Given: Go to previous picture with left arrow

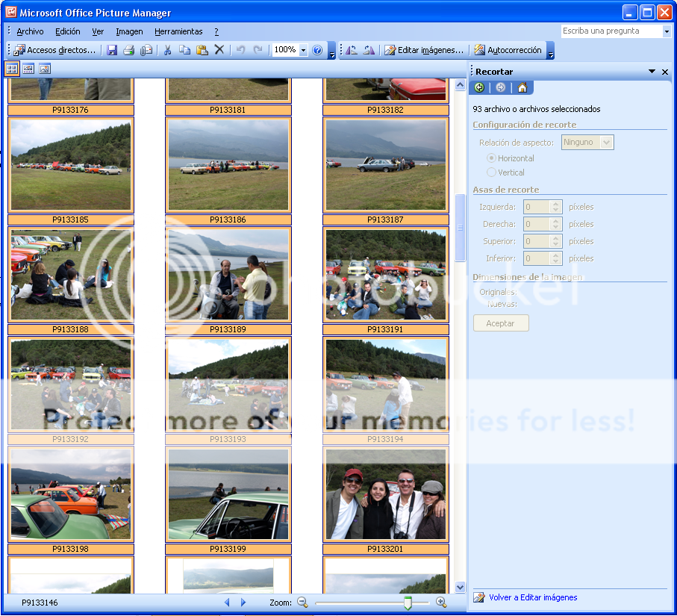Looking at the screenshot, I should 227,602.
